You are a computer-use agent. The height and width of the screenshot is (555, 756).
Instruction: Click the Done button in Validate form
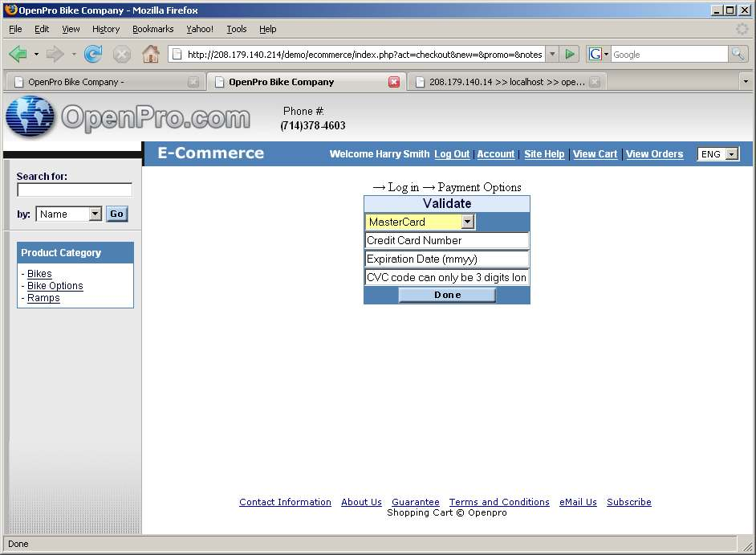point(447,295)
